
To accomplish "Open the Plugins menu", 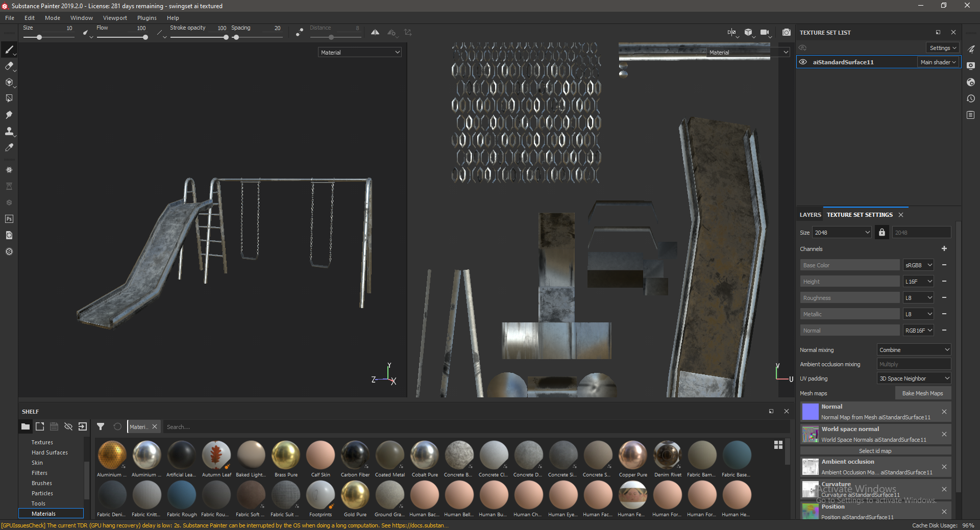I will click(147, 18).
